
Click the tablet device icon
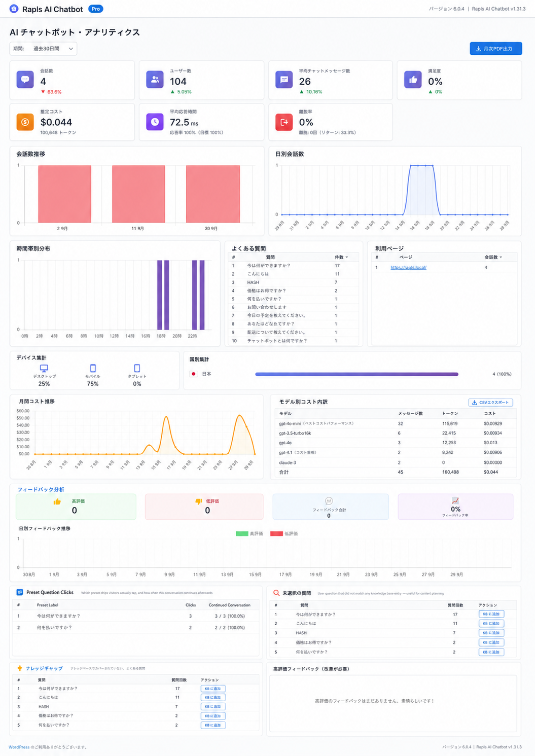coord(137,368)
